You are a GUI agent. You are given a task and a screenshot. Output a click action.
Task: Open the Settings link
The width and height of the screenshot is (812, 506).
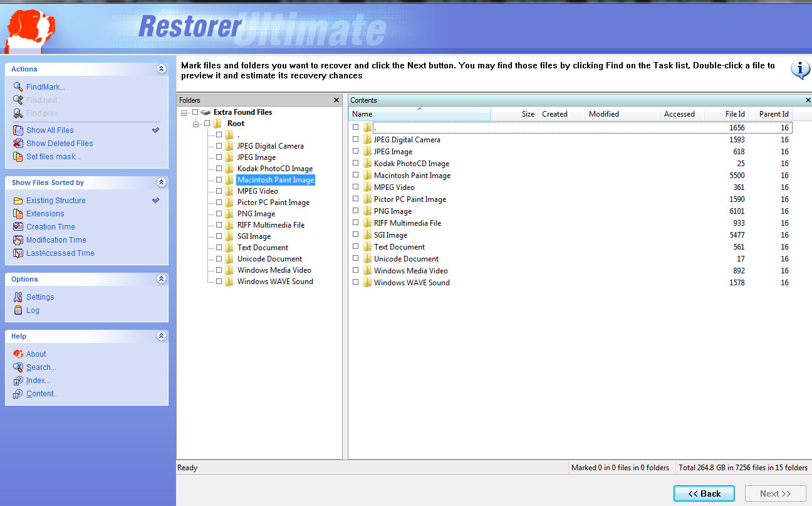40,297
